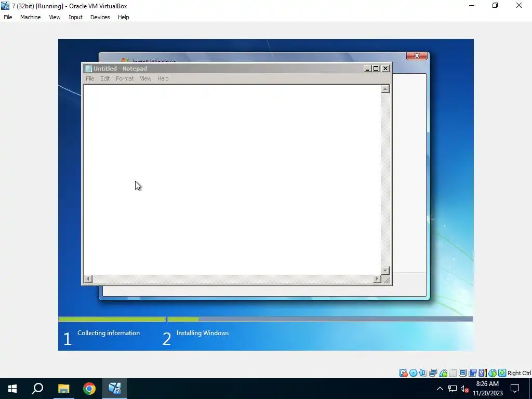The image size is (532, 399).
Task: Click optical disk indicator icon
Action: [x=413, y=373]
